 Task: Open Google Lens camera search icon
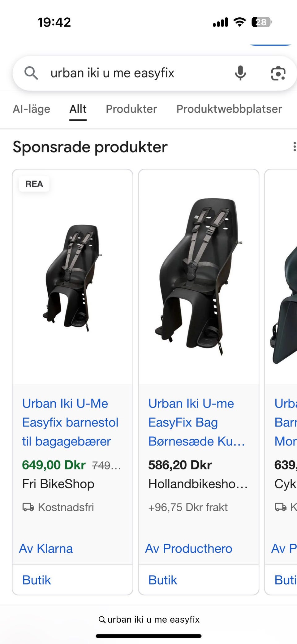[278, 73]
